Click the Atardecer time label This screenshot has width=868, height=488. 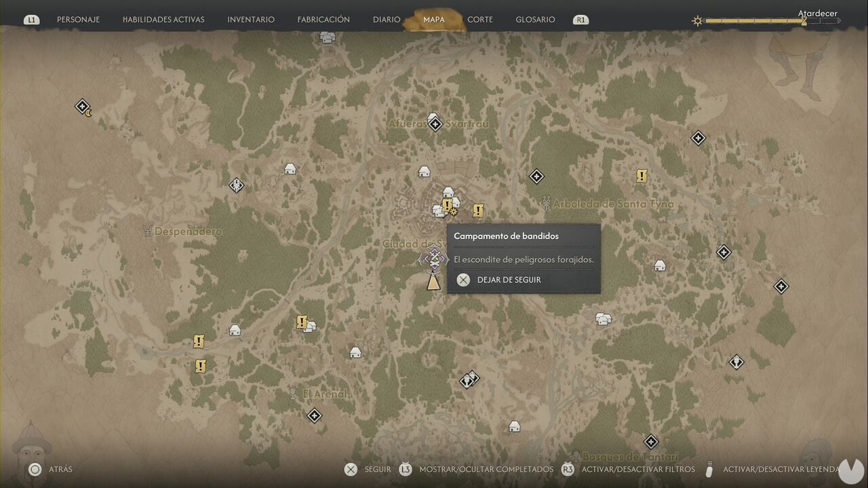(x=817, y=13)
